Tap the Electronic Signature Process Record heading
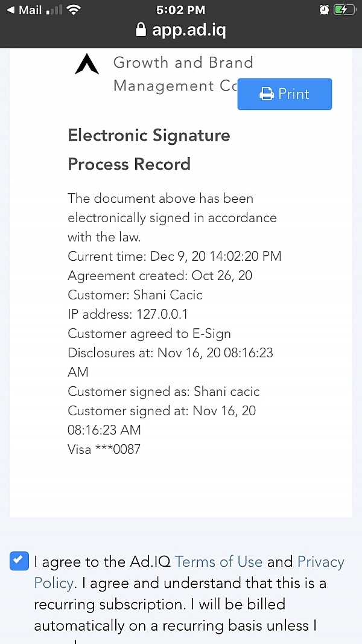The height and width of the screenshot is (644, 362). point(148,149)
